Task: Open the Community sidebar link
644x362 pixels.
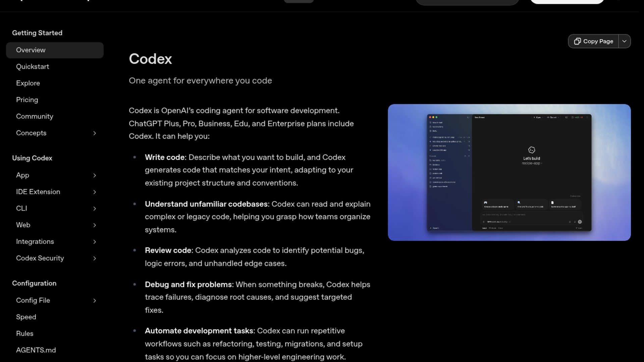Action: point(35,116)
